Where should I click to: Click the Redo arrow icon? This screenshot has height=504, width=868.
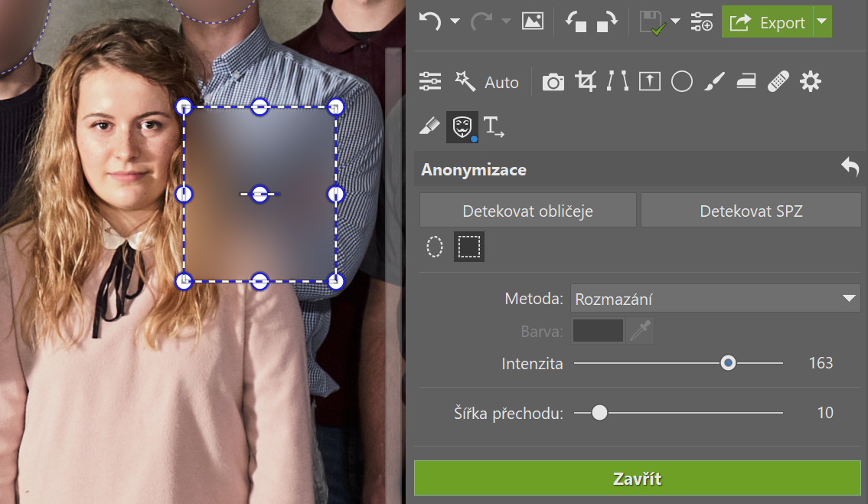481,21
